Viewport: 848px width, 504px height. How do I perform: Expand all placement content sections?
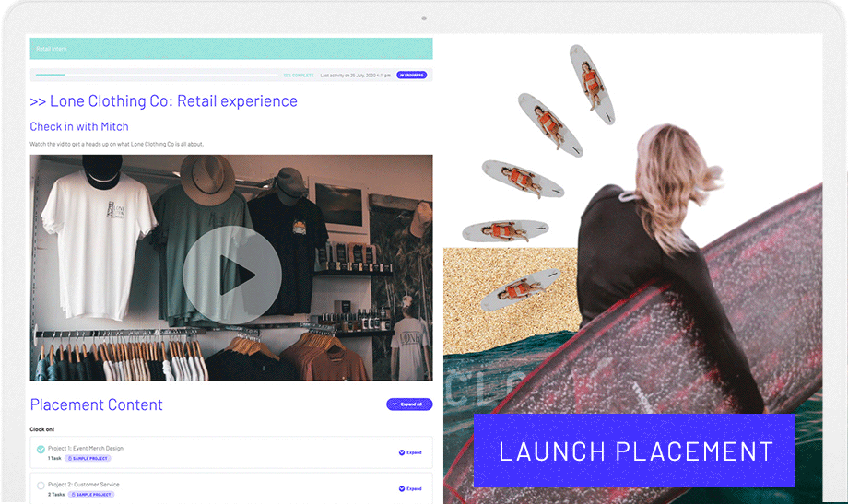coord(409,404)
